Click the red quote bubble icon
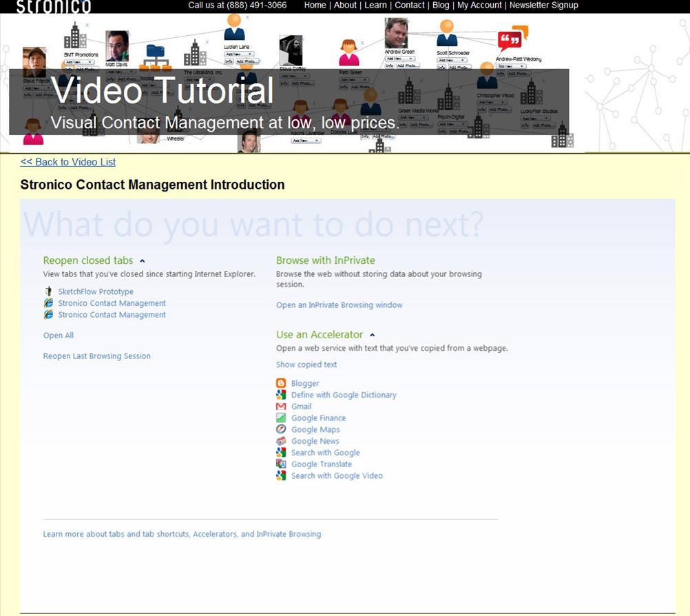The image size is (690, 616). point(510,41)
